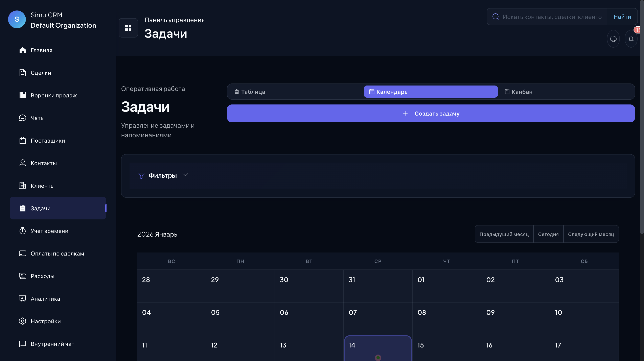The image size is (644, 361).
Task: Click the Воронки продаж funnel icon
Action: tap(23, 95)
